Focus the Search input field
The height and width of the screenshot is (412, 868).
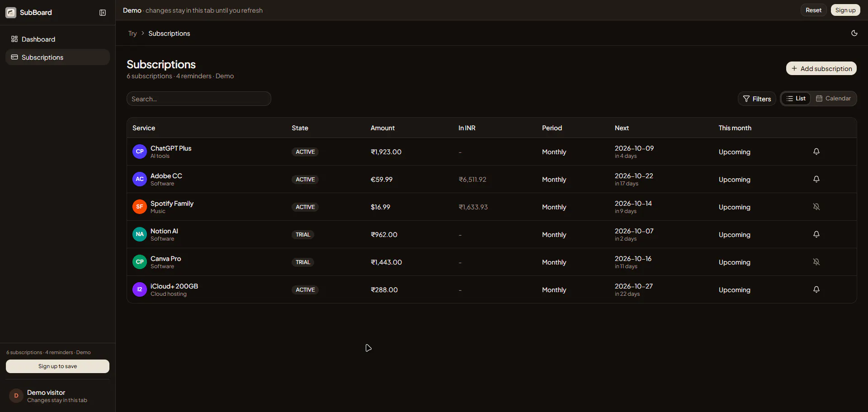pyautogui.click(x=199, y=99)
